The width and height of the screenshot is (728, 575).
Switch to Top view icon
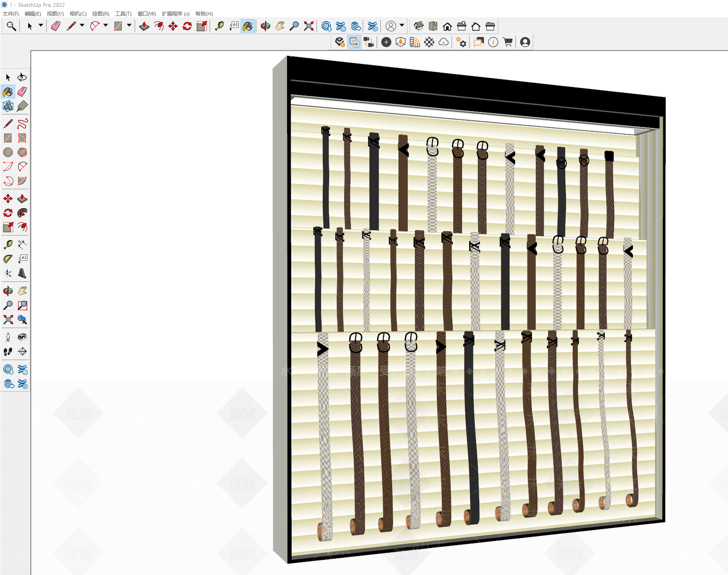click(433, 26)
